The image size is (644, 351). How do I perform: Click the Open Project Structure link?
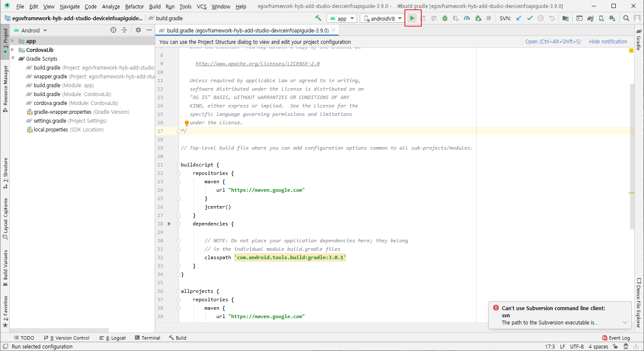tap(552, 41)
